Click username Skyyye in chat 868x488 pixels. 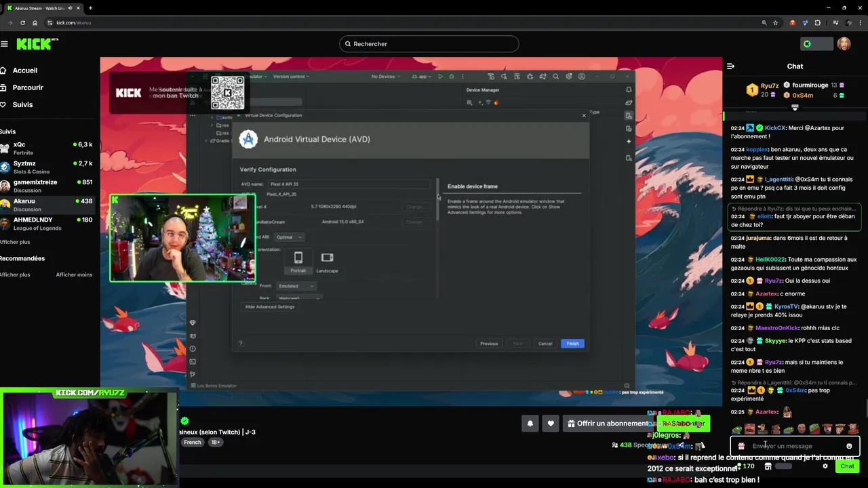pyautogui.click(x=774, y=341)
